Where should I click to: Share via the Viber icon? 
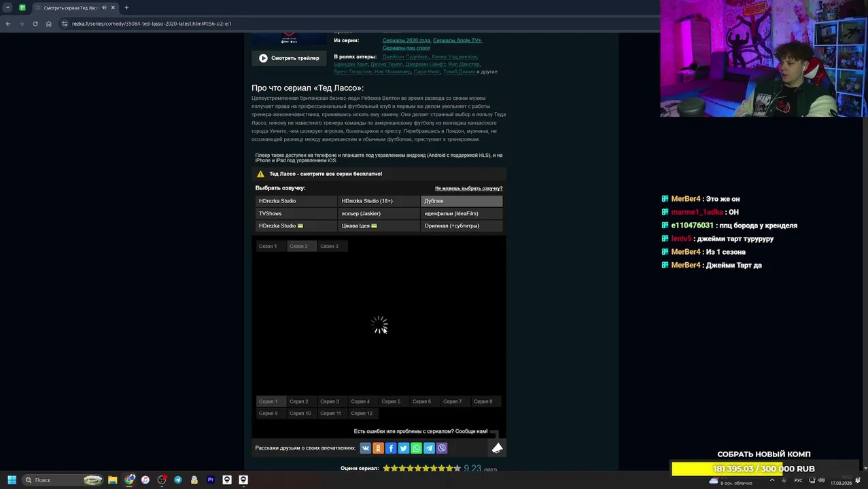click(x=442, y=448)
